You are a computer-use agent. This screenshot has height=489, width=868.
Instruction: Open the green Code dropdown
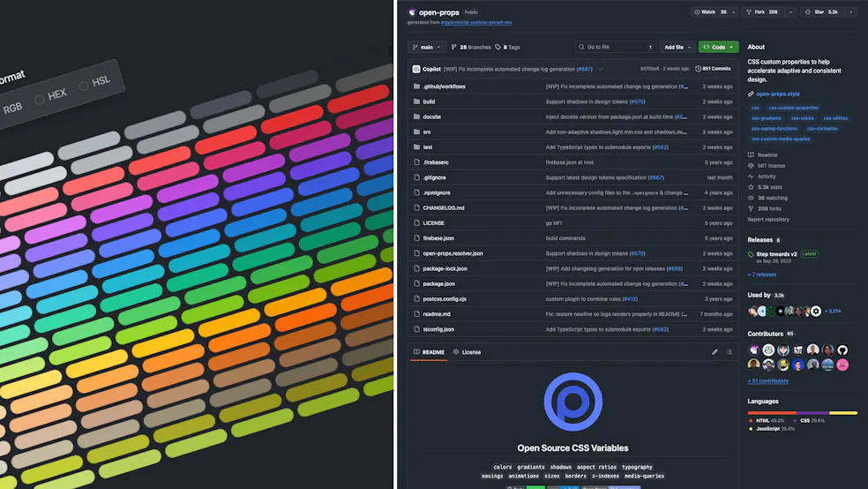coord(719,47)
